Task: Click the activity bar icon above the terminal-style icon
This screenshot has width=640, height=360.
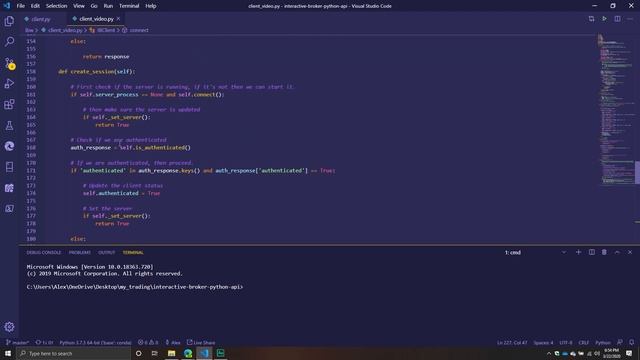Action: click(9, 188)
